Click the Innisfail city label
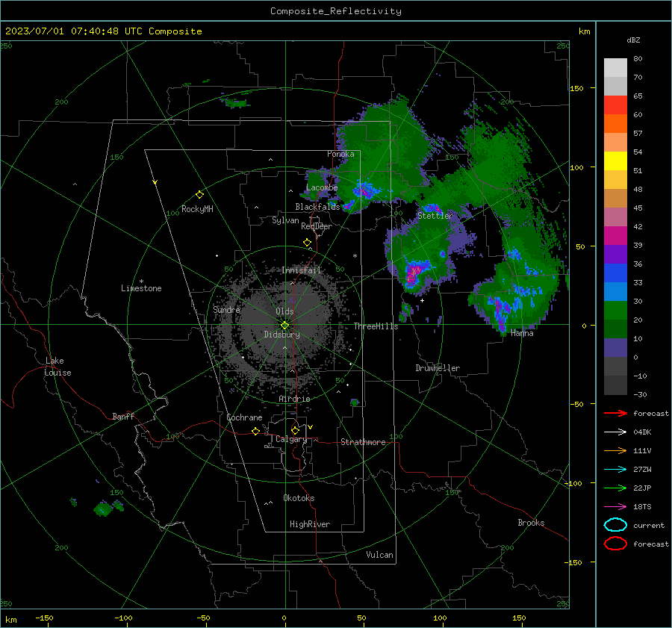Image resolution: width=672 pixels, height=628 pixels. click(301, 270)
